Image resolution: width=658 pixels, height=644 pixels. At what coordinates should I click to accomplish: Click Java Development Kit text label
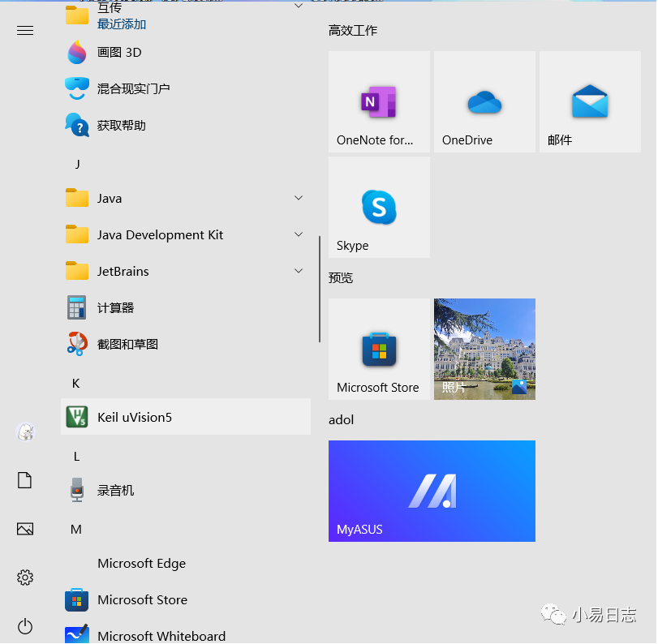(x=160, y=235)
